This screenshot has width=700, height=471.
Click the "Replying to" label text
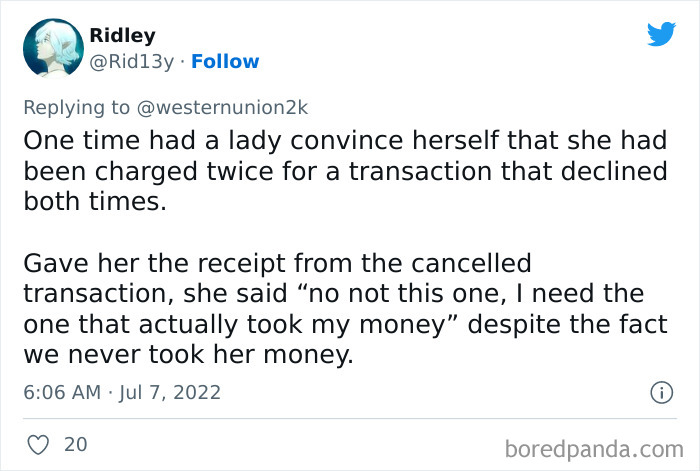(x=74, y=105)
